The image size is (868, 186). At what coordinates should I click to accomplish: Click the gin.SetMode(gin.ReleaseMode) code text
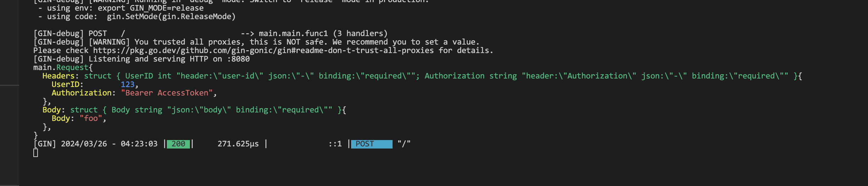click(171, 17)
